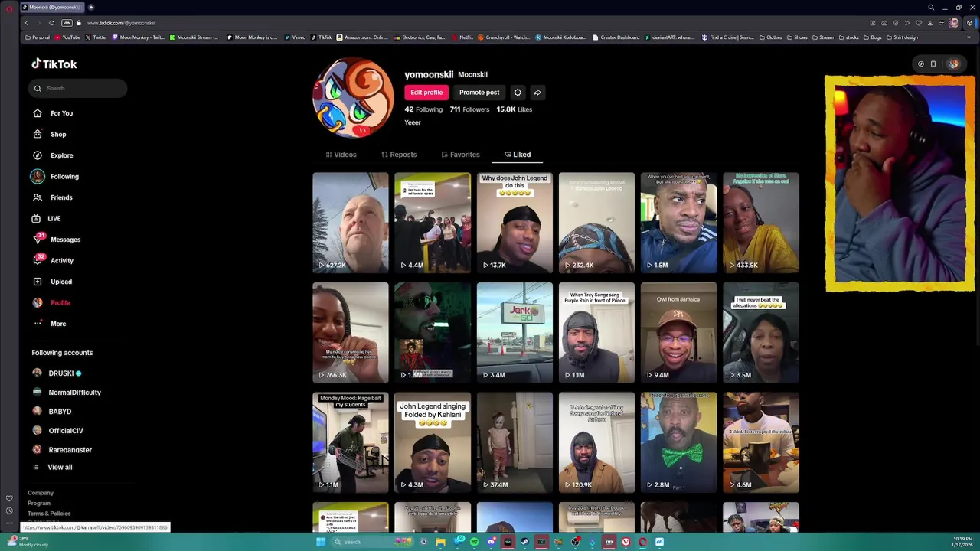Image resolution: width=980 pixels, height=551 pixels.
Task: Click the TikTok logo in the sidebar
Action: pyautogui.click(x=54, y=64)
